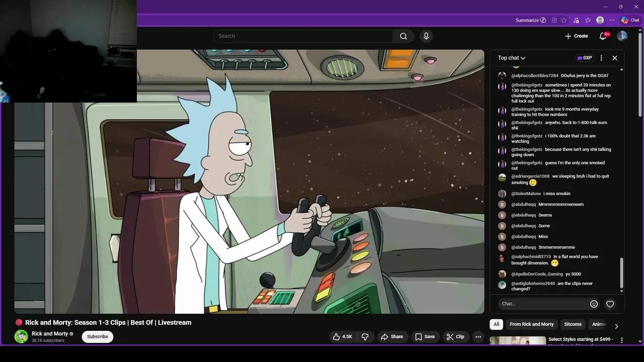Image resolution: width=644 pixels, height=362 pixels.
Task: Select the All filter chip
Action: coord(496,324)
